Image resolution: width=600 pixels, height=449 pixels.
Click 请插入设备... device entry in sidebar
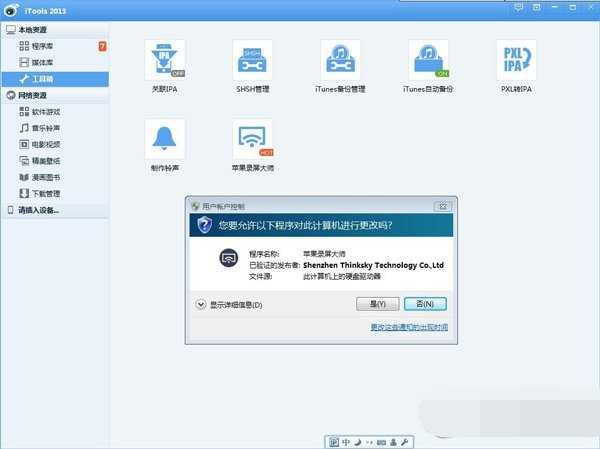pos(55,210)
